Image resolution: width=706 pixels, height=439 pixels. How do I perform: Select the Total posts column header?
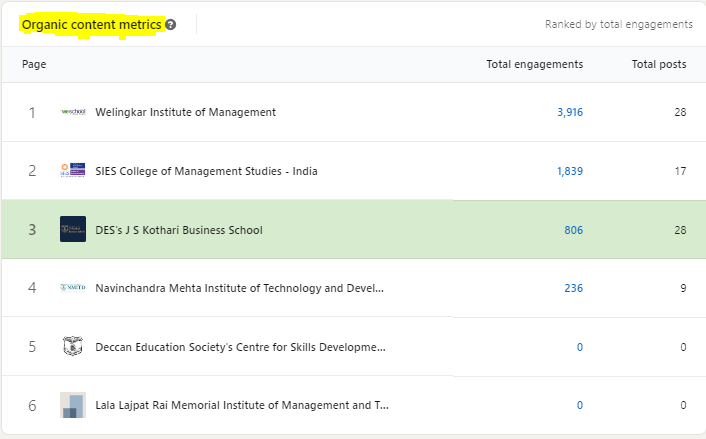coord(659,64)
